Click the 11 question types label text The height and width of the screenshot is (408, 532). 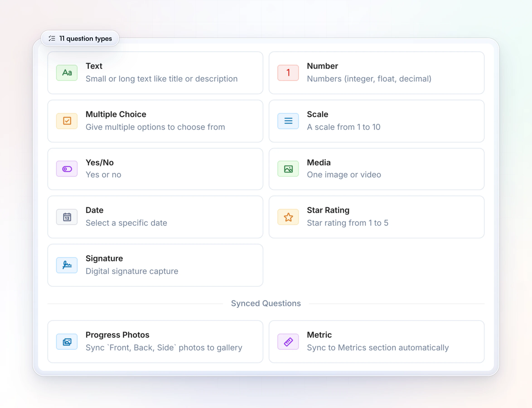(86, 38)
